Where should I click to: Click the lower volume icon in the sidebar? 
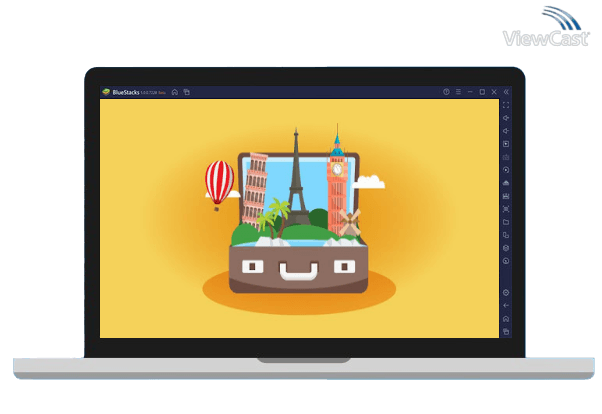coord(506,131)
